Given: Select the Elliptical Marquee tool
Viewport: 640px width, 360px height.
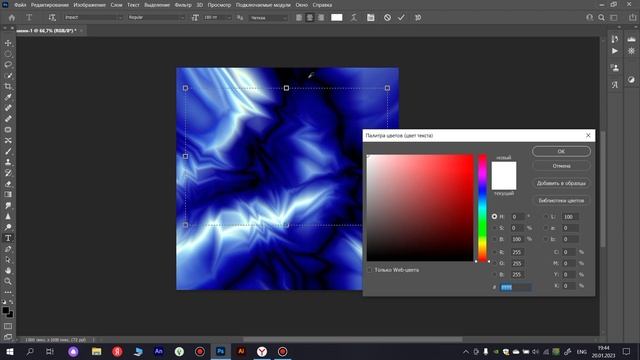Looking at the screenshot, I should click(x=8, y=54).
